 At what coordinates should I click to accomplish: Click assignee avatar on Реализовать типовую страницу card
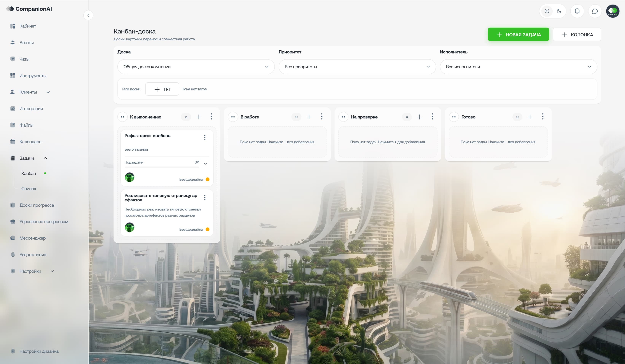pos(130,227)
